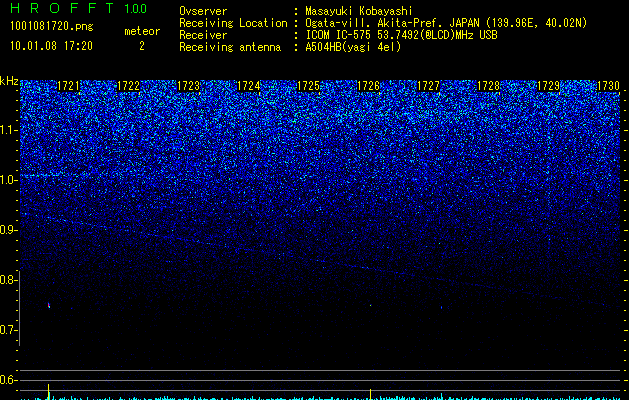The image size is (629, 400).
Task: Click the HROFFT 1.0.0 title text
Action: click(x=79, y=8)
